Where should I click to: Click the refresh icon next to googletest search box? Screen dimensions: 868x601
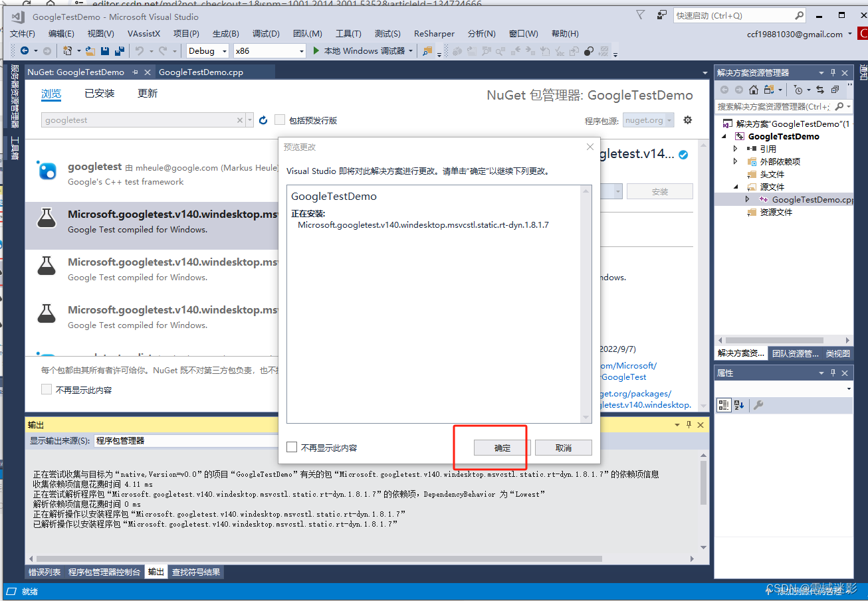point(263,120)
